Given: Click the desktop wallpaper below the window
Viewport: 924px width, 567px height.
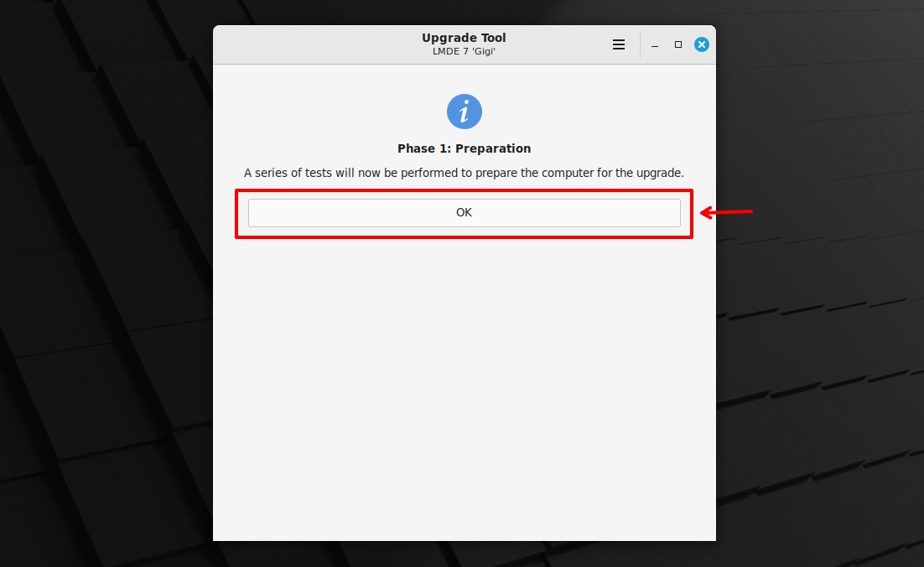Looking at the screenshot, I should pyautogui.click(x=465, y=554).
